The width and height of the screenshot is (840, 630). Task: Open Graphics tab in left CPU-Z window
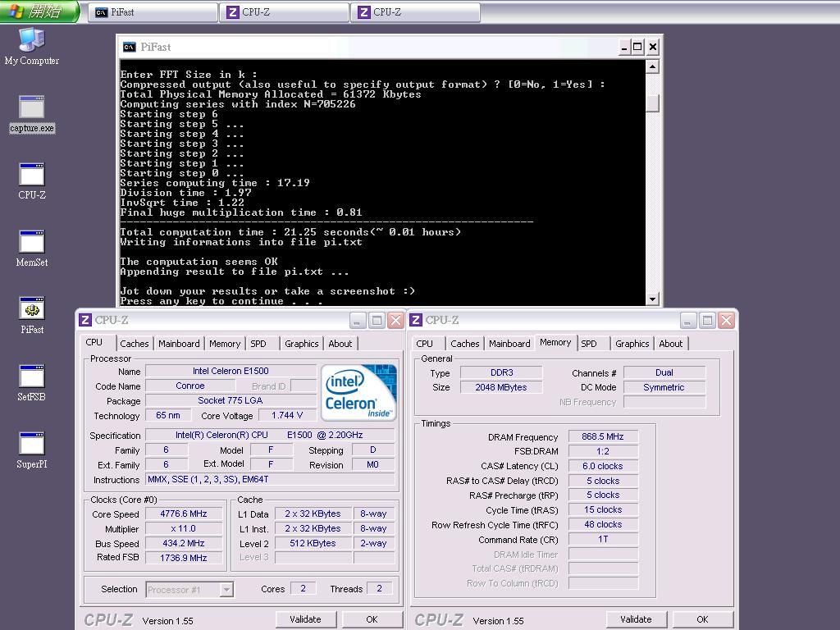click(x=302, y=344)
